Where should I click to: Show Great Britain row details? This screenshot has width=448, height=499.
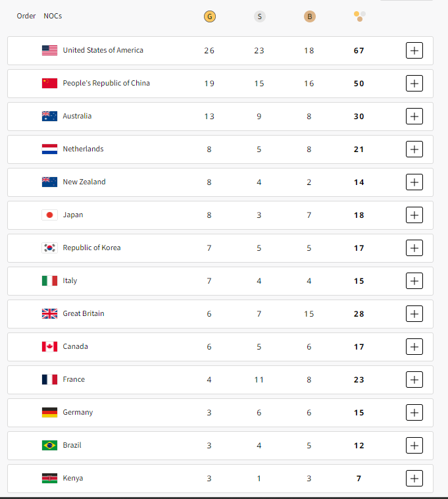pyautogui.click(x=414, y=314)
